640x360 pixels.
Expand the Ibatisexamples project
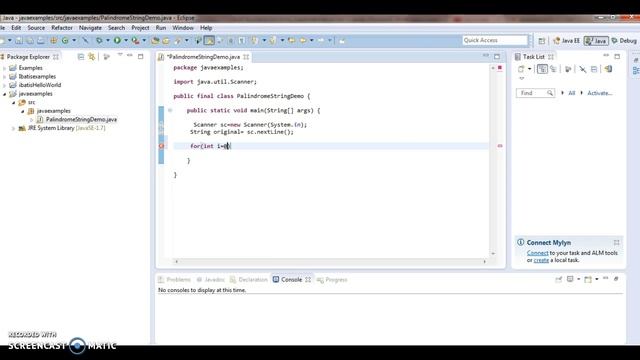(x=4, y=77)
